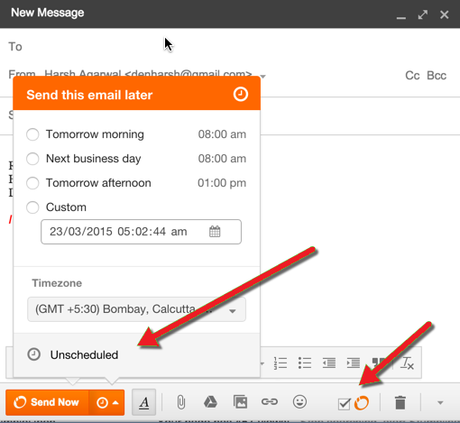
Task: Click the 08:00 am time for Tomorrow morning
Action: click(222, 134)
